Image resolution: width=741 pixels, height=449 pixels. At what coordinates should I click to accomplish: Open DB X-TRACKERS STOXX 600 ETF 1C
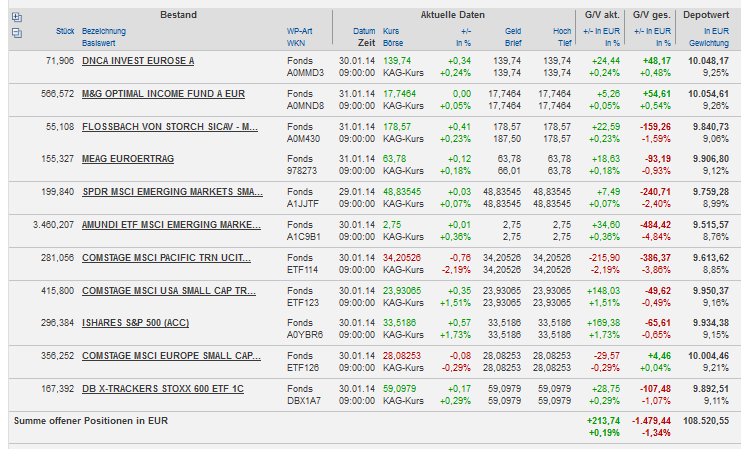(x=162, y=388)
